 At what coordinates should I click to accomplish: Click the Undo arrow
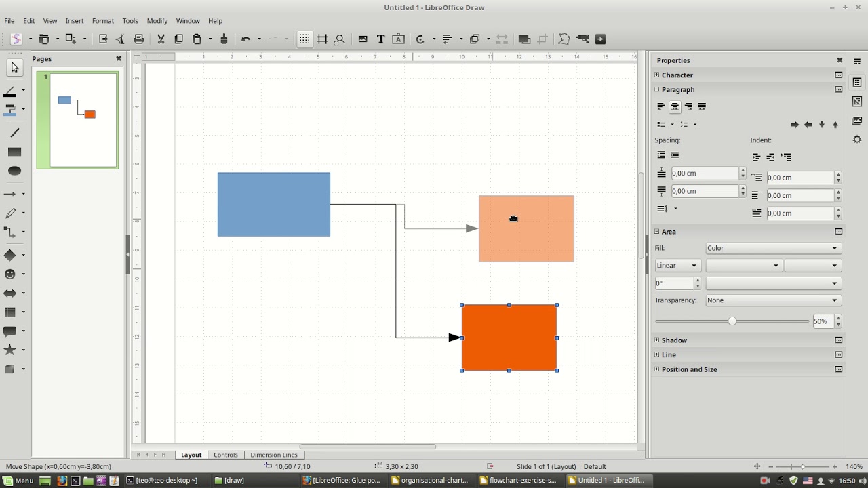click(x=245, y=39)
